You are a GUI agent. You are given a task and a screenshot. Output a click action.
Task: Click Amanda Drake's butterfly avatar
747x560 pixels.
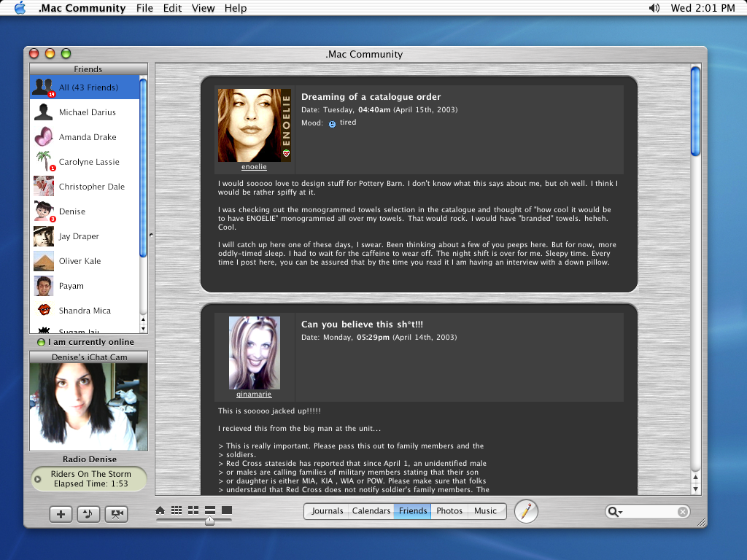[43, 137]
